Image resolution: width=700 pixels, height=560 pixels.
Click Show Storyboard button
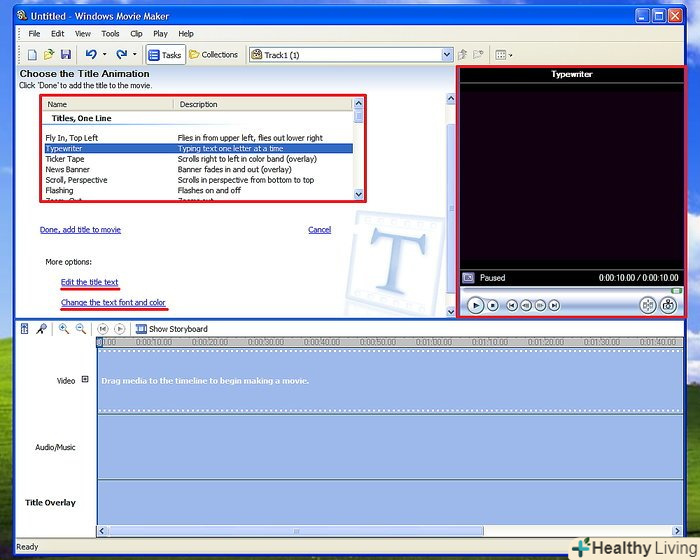(172, 329)
